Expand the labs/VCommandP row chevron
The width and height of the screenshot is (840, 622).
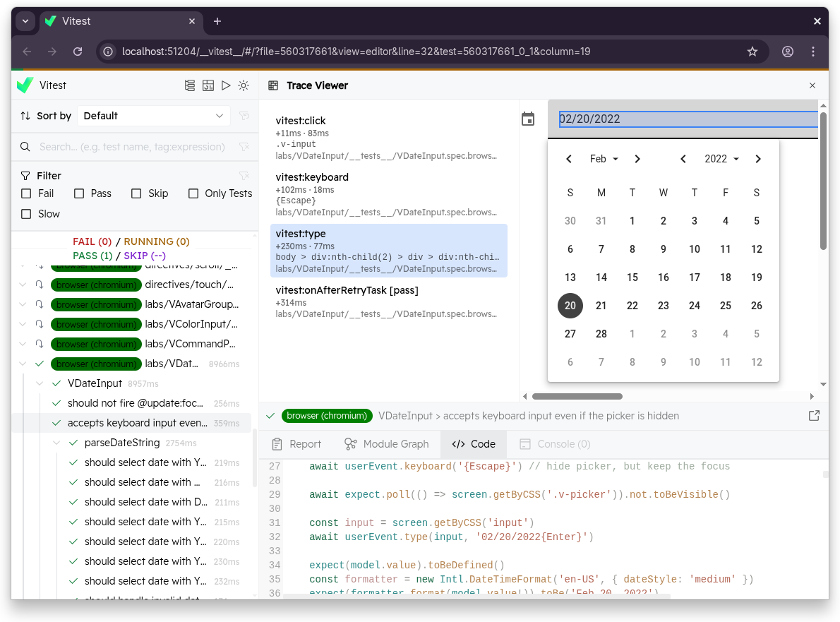[x=23, y=344]
